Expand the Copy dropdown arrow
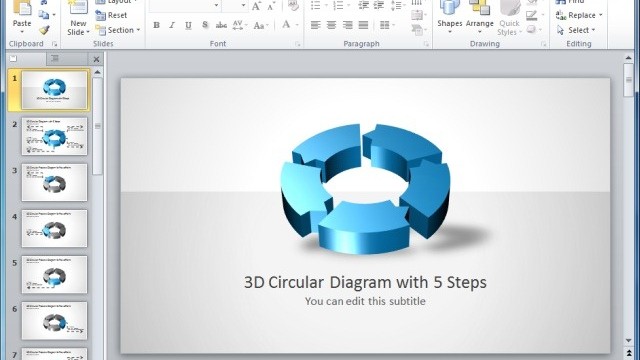Image resolution: width=640 pixels, height=360 pixels. point(54,15)
